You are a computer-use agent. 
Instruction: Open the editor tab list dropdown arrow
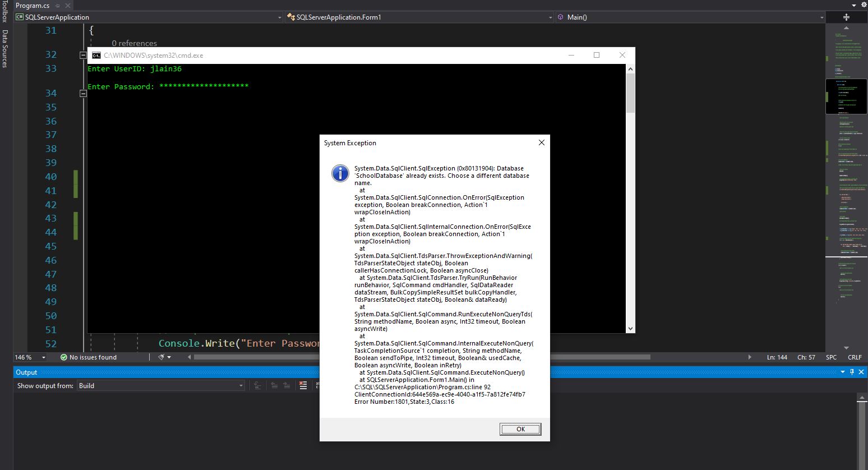854,5
